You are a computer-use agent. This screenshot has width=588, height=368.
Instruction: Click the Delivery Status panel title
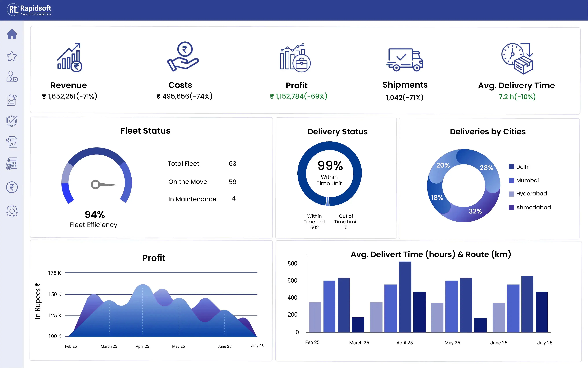click(337, 132)
